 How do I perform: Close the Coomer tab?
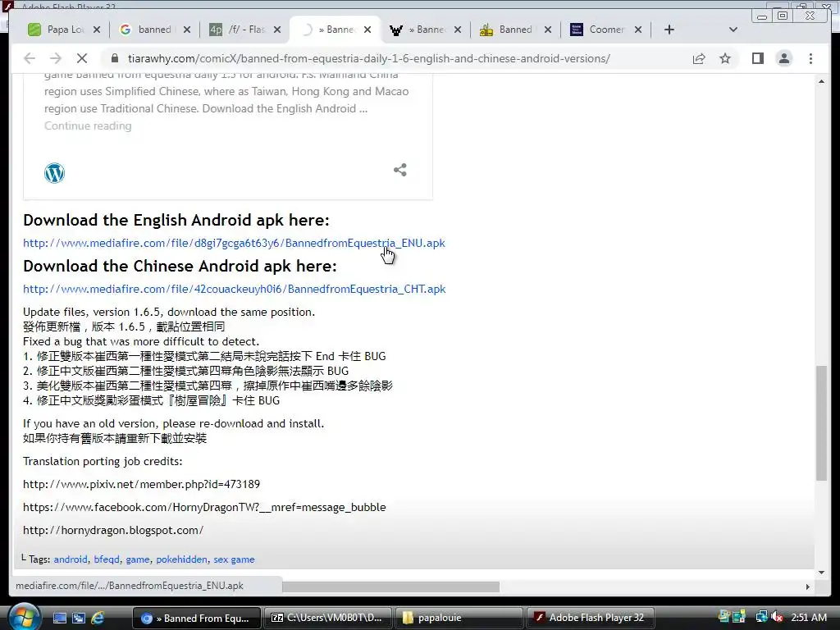pos(638,30)
